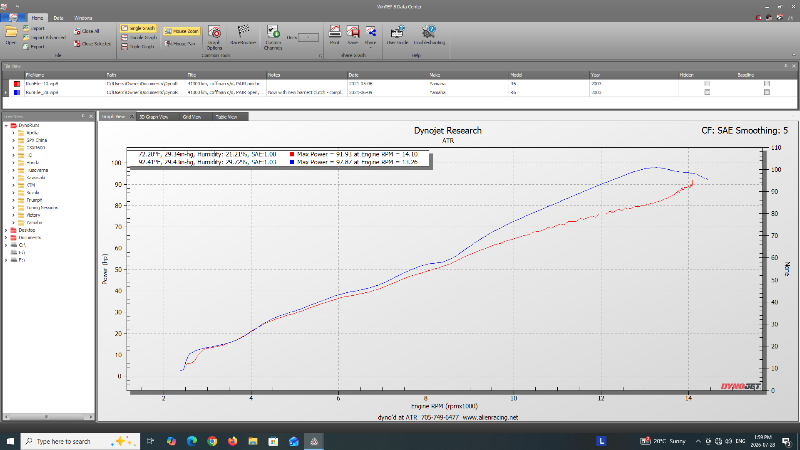
Task: Enable Mouse Zoom mode
Action: [181, 31]
